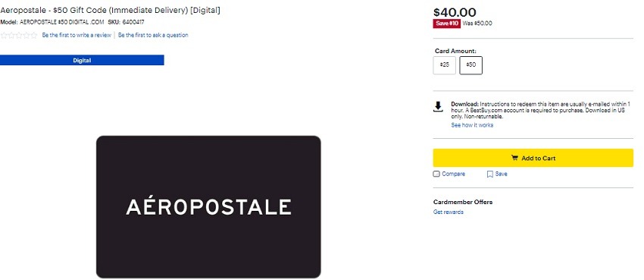Click the red Save $10 badge
Viewport: 644px width, 280px height.
coord(446,24)
